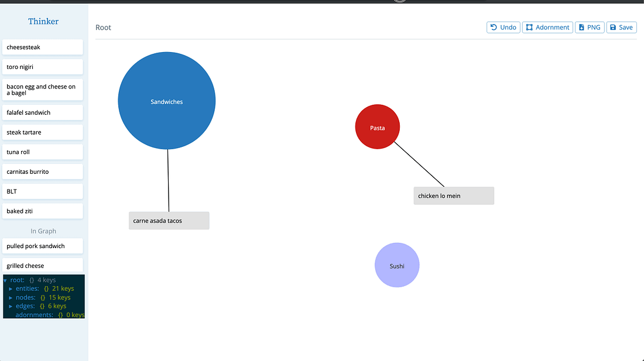Collapse the root tree arrow
The image size is (644, 361).
coord(5,280)
